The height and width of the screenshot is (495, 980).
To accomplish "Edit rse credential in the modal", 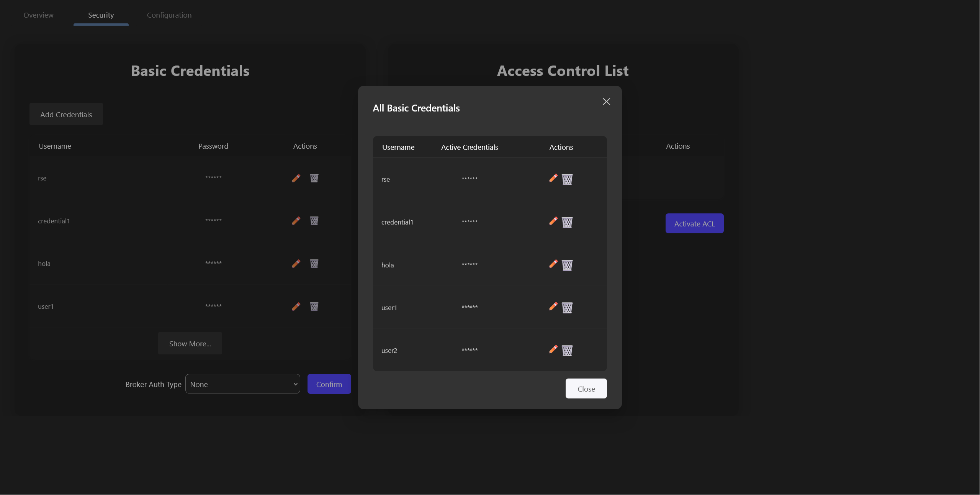I will point(553,178).
